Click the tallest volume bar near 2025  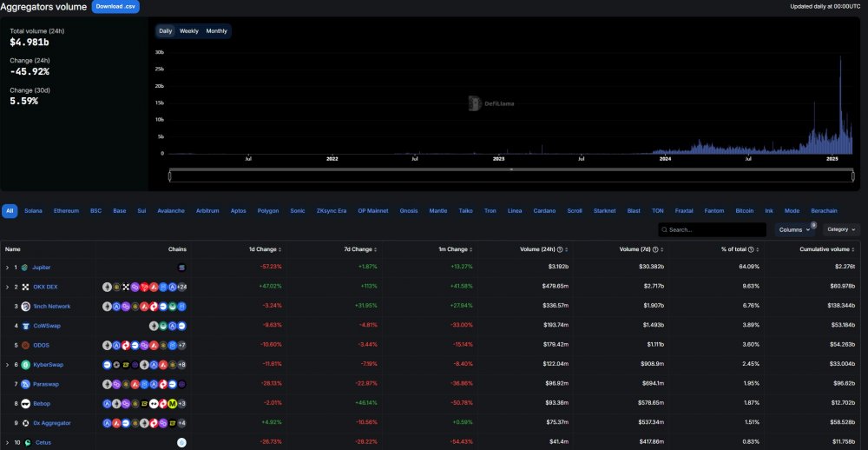point(840,105)
